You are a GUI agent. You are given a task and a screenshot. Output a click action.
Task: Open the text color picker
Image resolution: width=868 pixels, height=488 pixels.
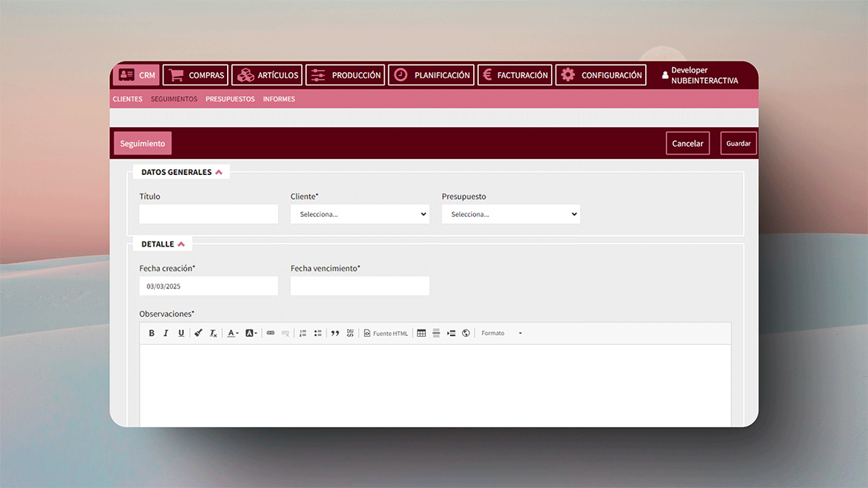tap(233, 333)
